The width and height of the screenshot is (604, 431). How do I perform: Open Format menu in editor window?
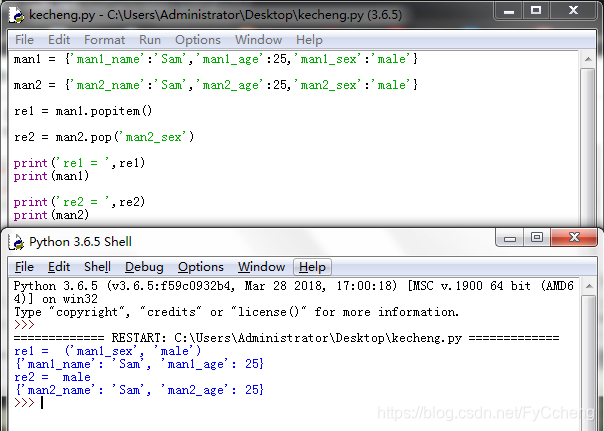pyautogui.click(x=104, y=40)
